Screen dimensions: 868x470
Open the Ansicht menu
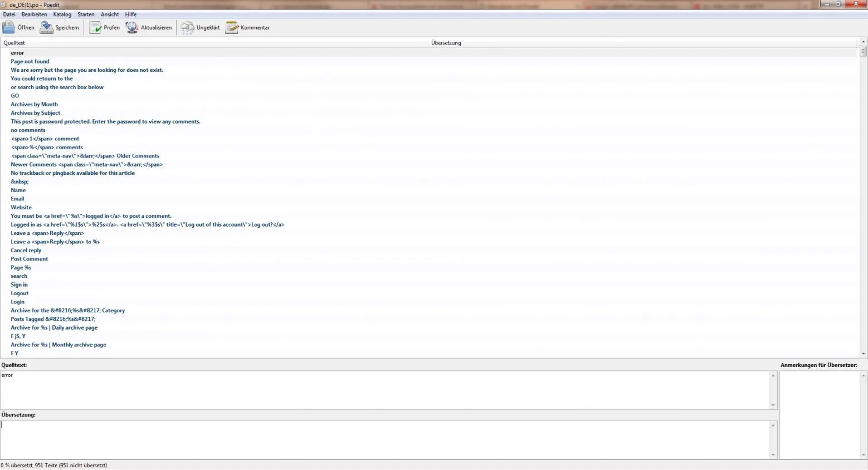[110, 14]
